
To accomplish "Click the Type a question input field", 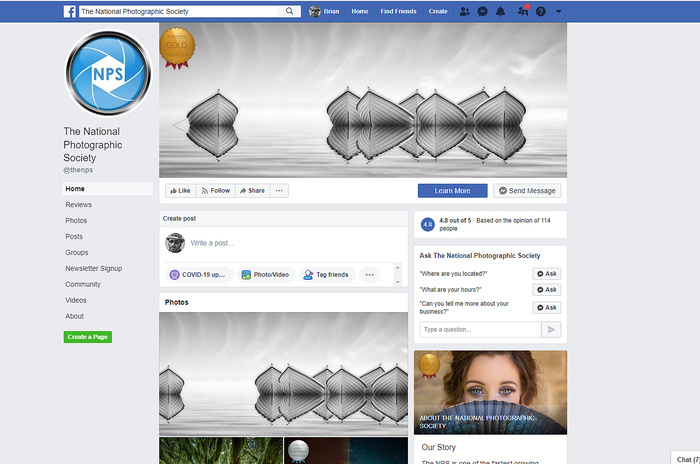I will click(480, 330).
